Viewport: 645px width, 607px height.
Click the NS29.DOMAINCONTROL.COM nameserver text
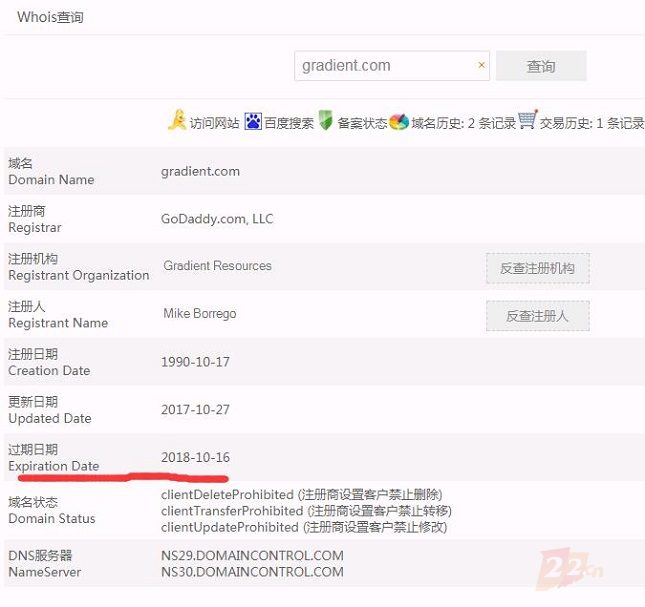coord(252,555)
